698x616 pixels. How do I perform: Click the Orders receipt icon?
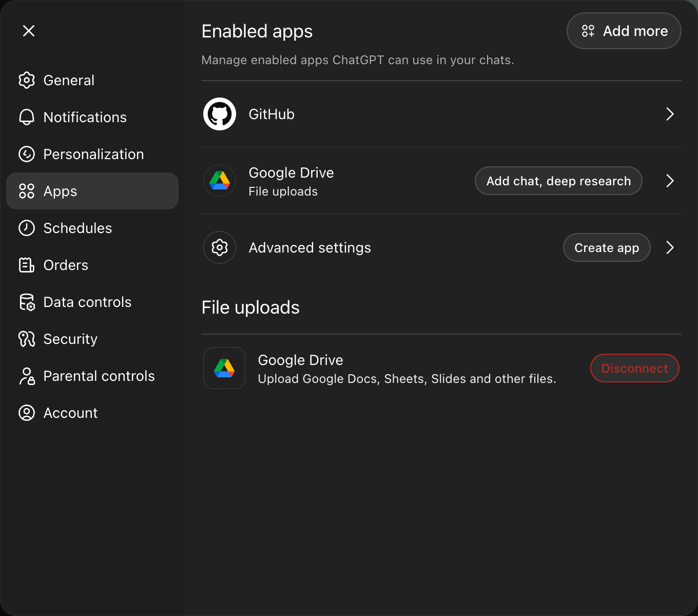(x=26, y=265)
